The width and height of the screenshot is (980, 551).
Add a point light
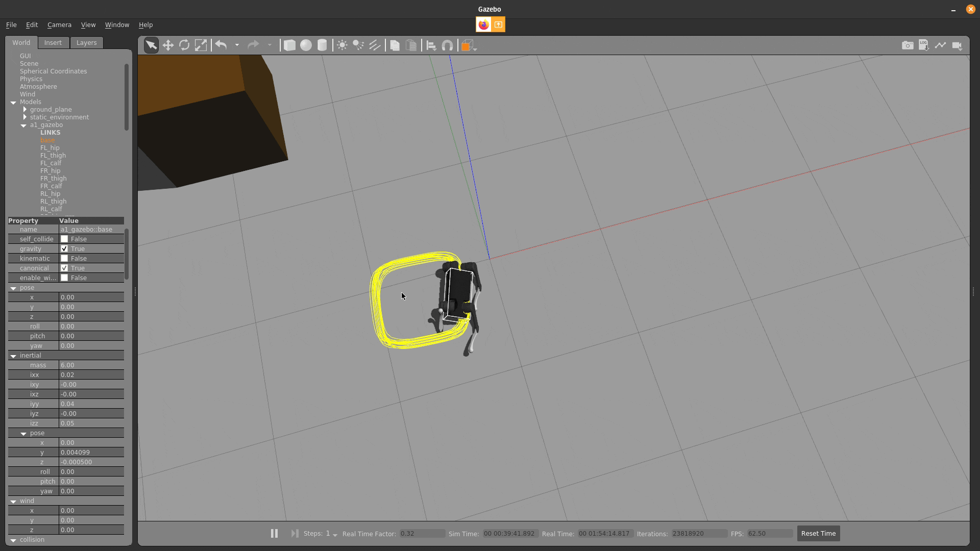coord(342,45)
